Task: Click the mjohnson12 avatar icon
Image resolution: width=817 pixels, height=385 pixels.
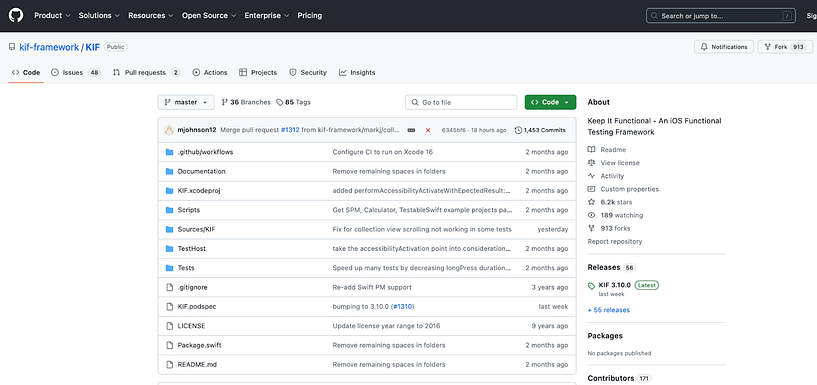Action: [169, 130]
